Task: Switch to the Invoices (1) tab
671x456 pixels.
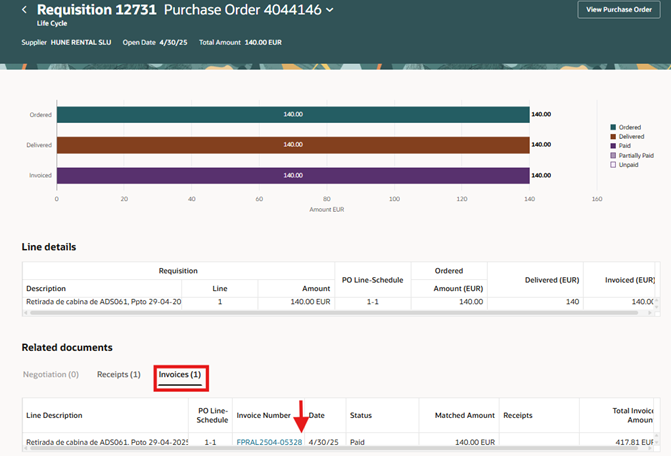Action: 180,375
